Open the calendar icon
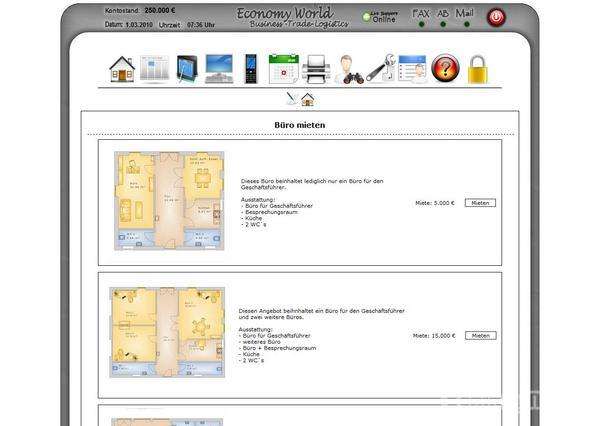 point(284,70)
